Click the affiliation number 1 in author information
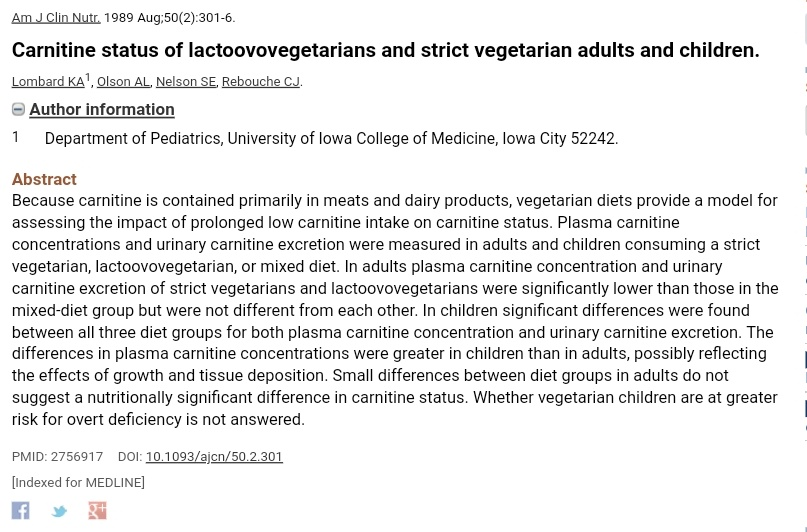 (x=15, y=137)
